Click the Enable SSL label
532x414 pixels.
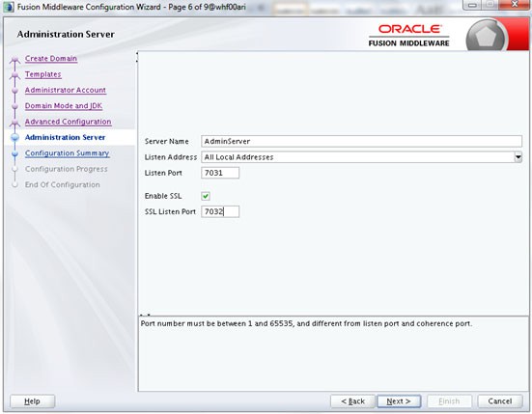(163, 196)
